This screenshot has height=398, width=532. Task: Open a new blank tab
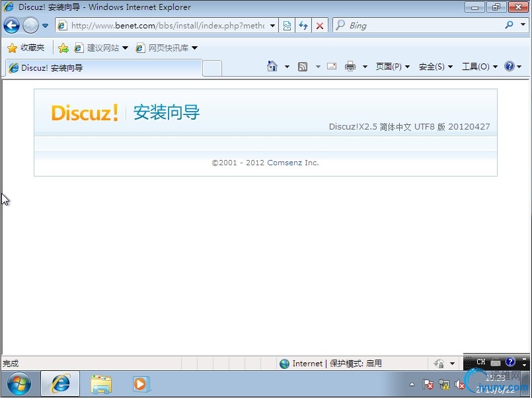(212, 68)
